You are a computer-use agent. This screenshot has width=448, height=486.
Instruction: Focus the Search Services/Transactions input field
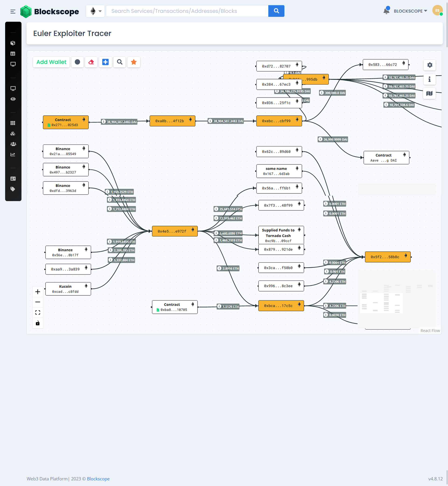[x=187, y=11]
